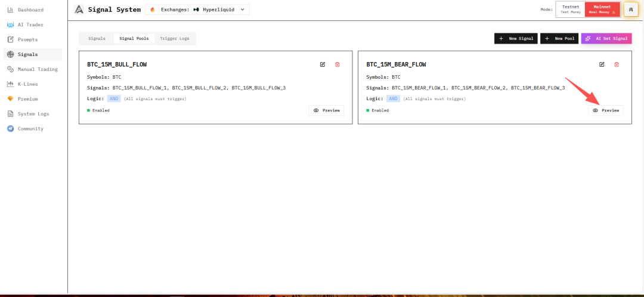Delete the BTC_15M_BULL_FLOW pool

click(x=337, y=64)
